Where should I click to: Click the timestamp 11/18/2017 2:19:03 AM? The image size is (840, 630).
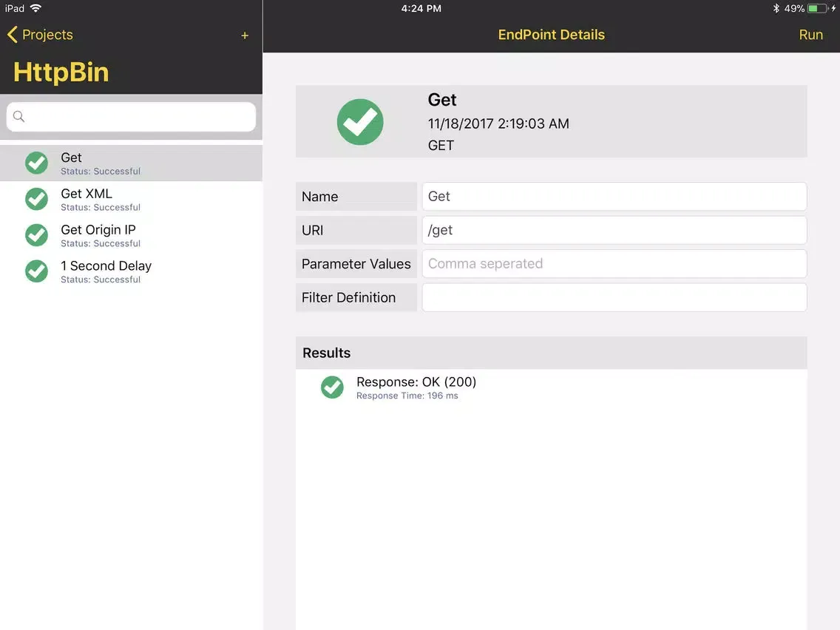498,123
